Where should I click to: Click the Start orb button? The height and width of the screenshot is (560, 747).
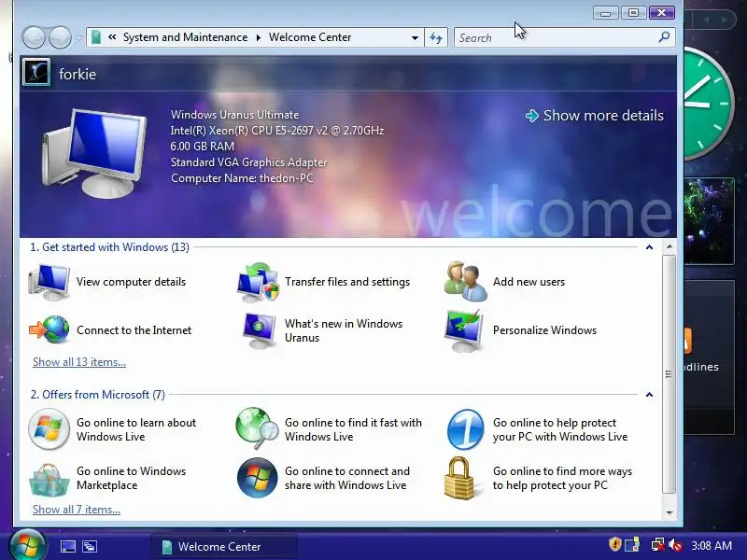[28, 545]
